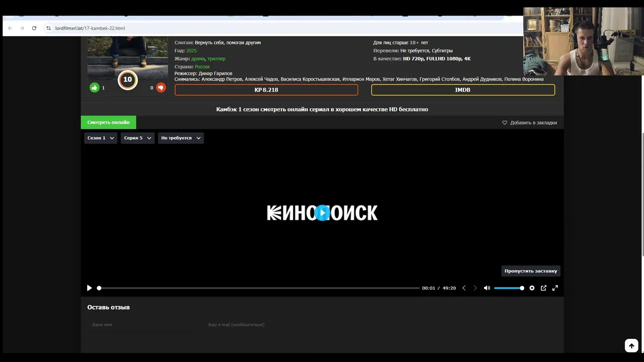The width and height of the screenshot is (644, 362).
Task: Dislike the series with thumbs-down icon
Action: 161,87
